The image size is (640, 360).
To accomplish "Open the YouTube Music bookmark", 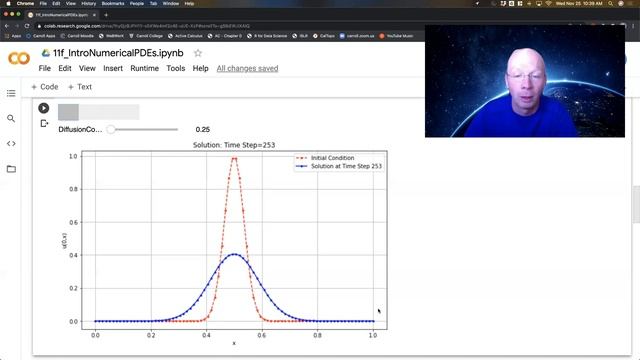I will click(x=397, y=36).
